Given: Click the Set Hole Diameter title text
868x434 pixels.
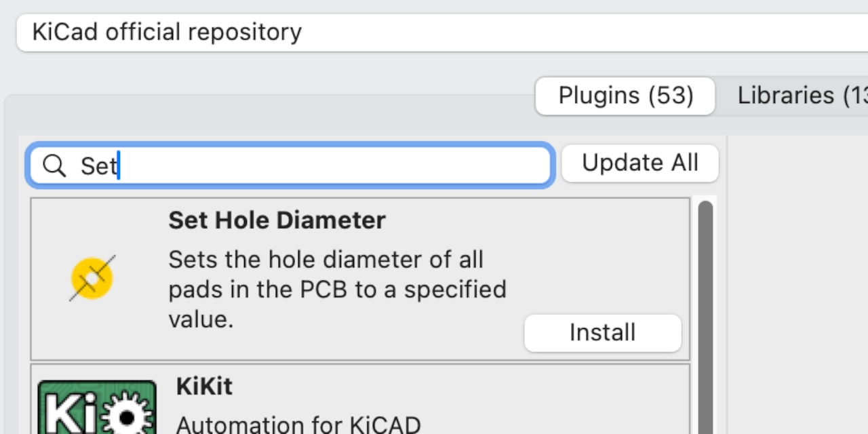Looking at the screenshot, I should [277, 220].
